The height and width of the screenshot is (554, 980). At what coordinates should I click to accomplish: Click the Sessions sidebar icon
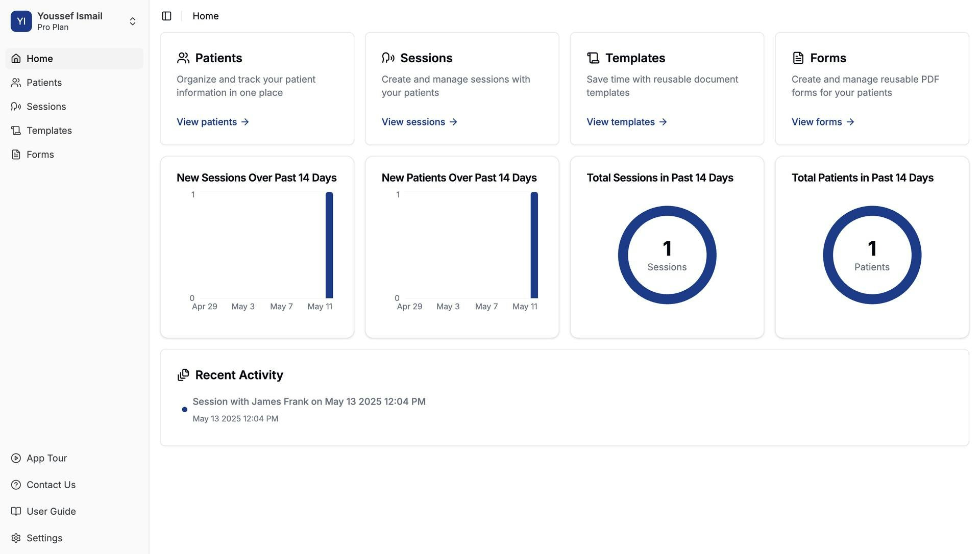pos(16,107)
